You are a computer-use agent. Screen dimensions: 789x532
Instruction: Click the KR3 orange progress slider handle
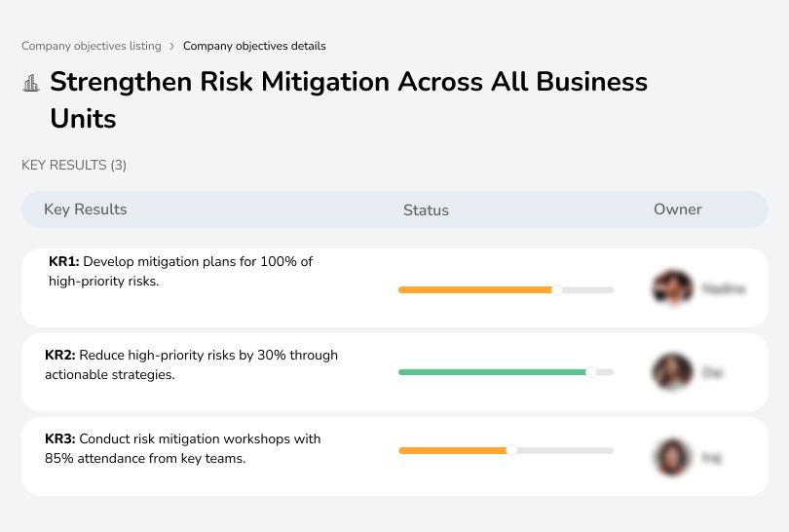point(511,450)
